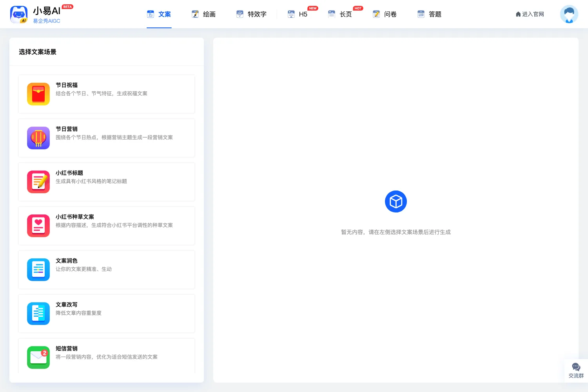The width and height of the screenshot is (588, 392).
Task: Open the 答题 tab
Action: 429,14
